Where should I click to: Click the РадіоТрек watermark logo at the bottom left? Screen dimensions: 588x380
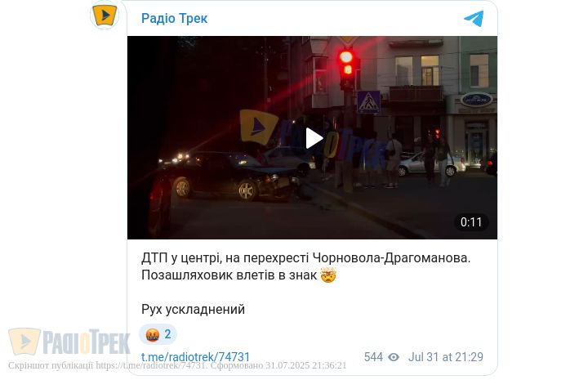pyautogui.click(x=69, y=342)
